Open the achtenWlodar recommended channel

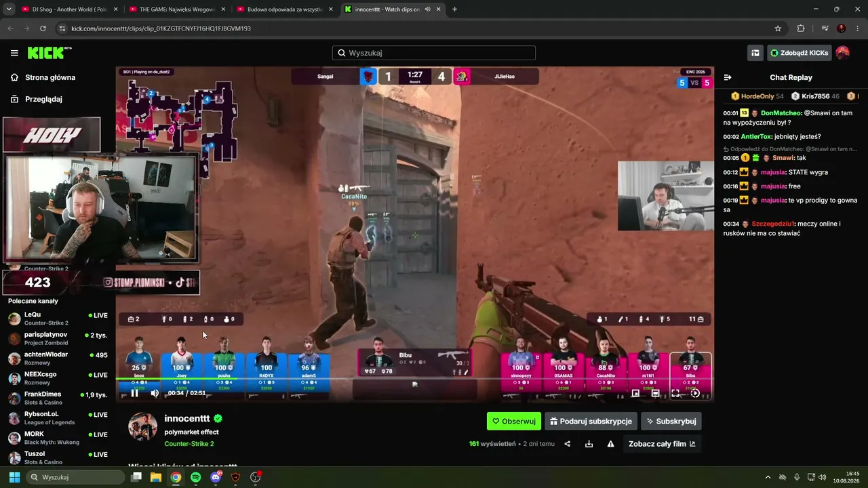click(x=58, y=358)
